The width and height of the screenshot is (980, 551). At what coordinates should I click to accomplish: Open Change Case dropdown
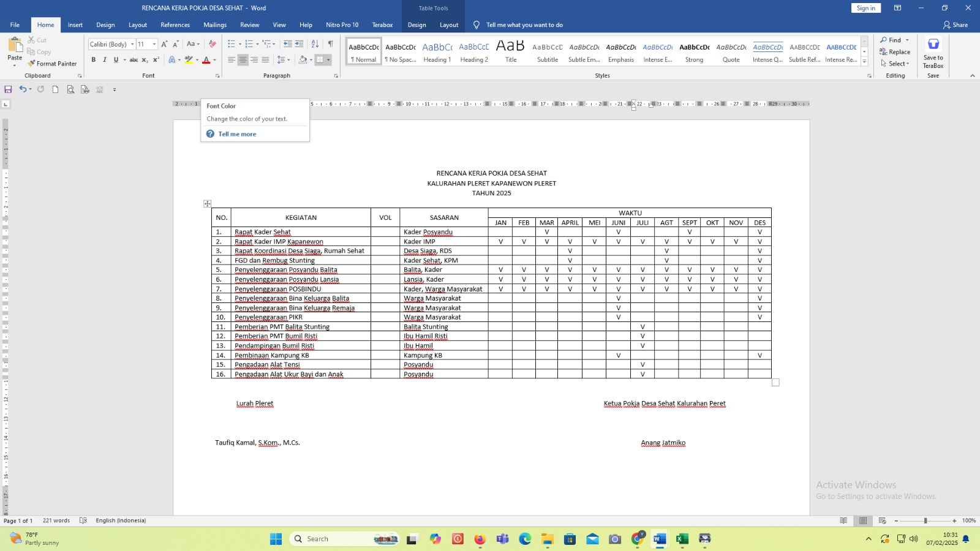click(x=193, y=44)
